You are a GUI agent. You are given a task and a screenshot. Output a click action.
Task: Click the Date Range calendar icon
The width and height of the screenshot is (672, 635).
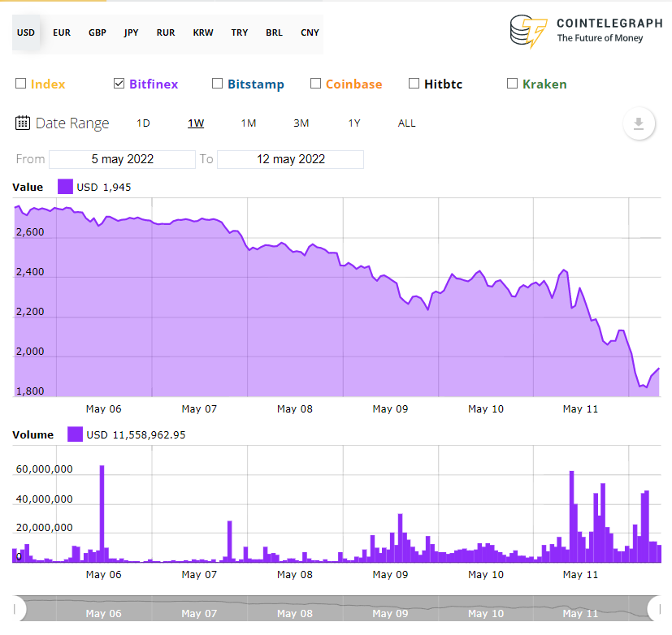click(23, 123)
